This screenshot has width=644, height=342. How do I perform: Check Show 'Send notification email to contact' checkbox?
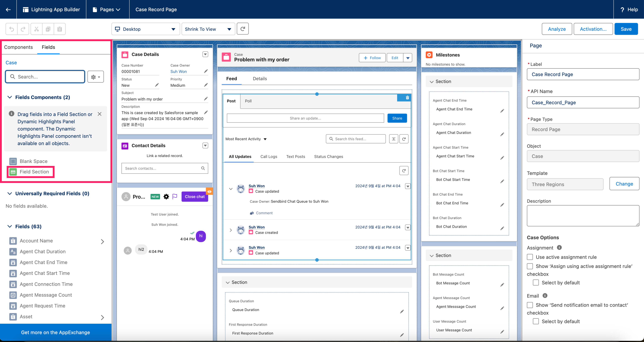[530, 305]
